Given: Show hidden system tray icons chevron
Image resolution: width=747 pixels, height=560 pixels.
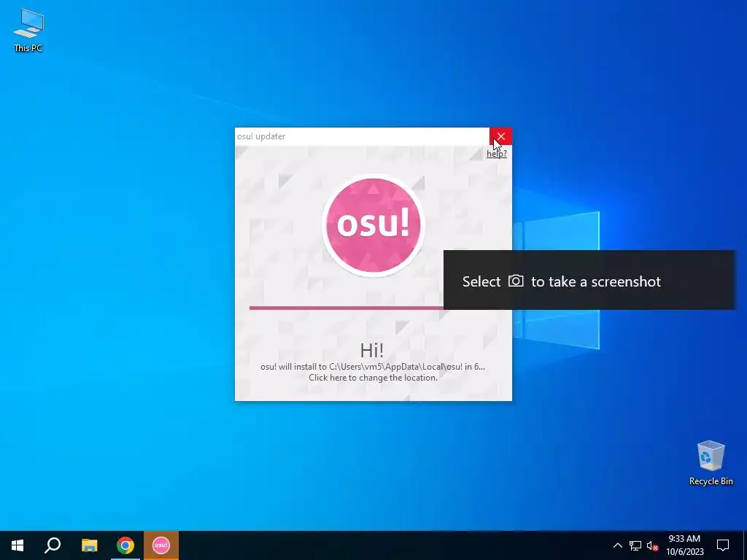Looking at the screenshot, I should click(617, 545).
